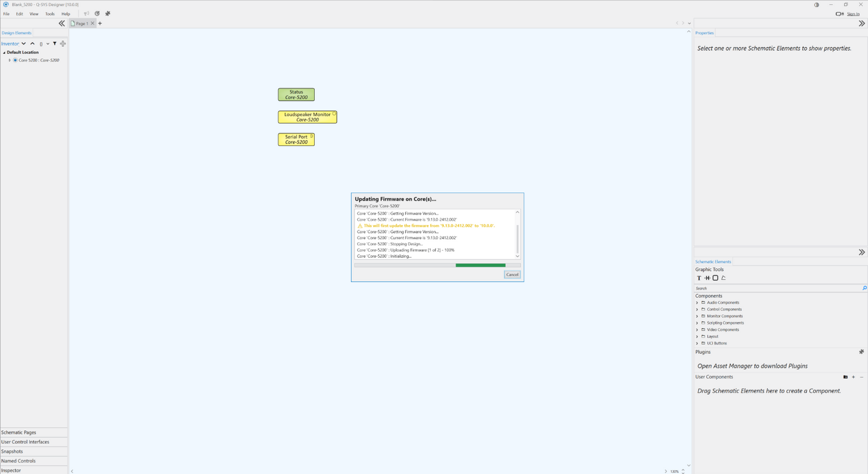868x474 pixels.
Task: Click the Sign In link
Action: (853, 14)
